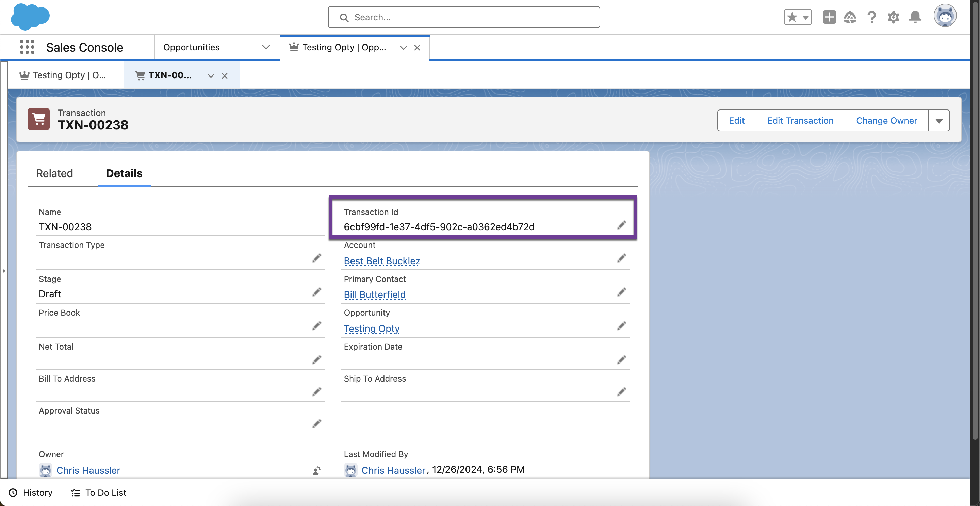Click the Owner avatar thumbnail
Screen dimensions: 980x506
(46, 470)
